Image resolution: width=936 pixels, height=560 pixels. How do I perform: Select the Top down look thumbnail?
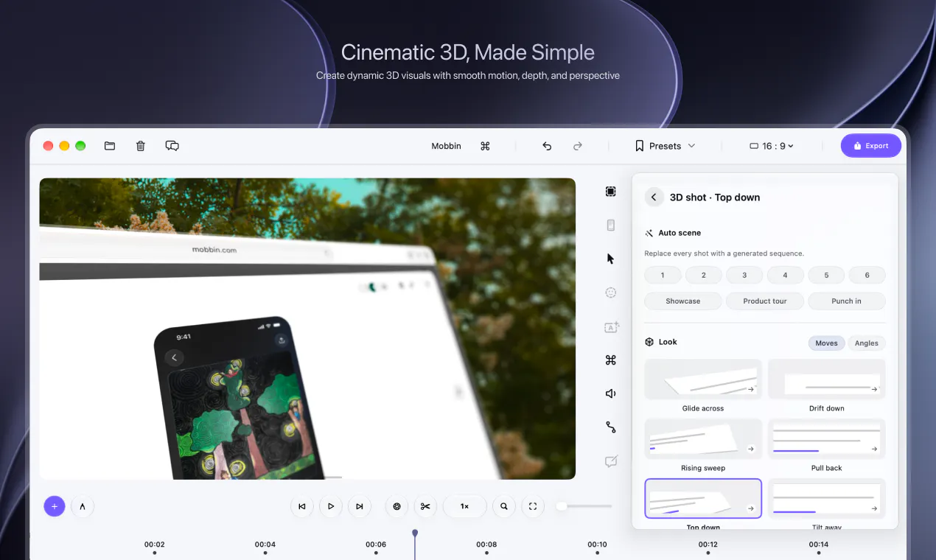coord(703,499)
